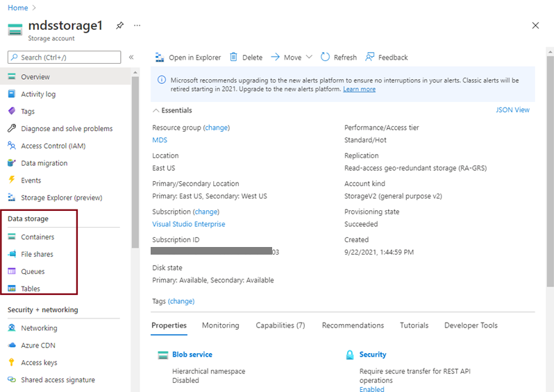Screen dimensions: 554x392
Task: Click the Access keys key icon
Action: pyautogui.click(x=12, y=362)
